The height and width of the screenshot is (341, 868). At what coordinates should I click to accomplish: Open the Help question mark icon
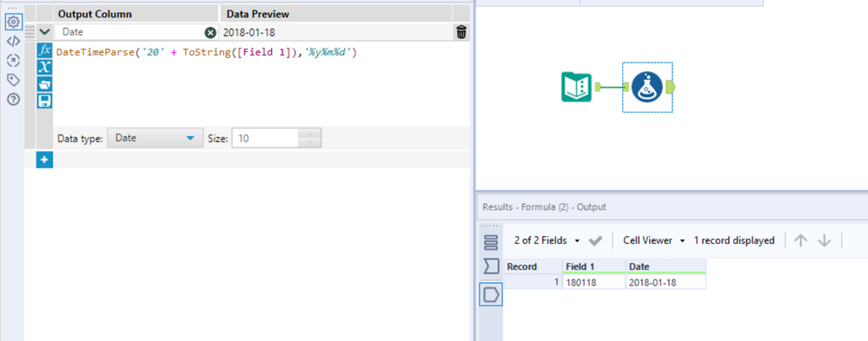[x=13, y=100]
